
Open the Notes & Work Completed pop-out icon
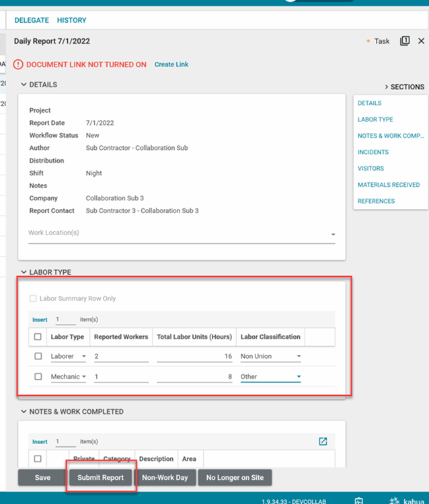click(323, 442)
